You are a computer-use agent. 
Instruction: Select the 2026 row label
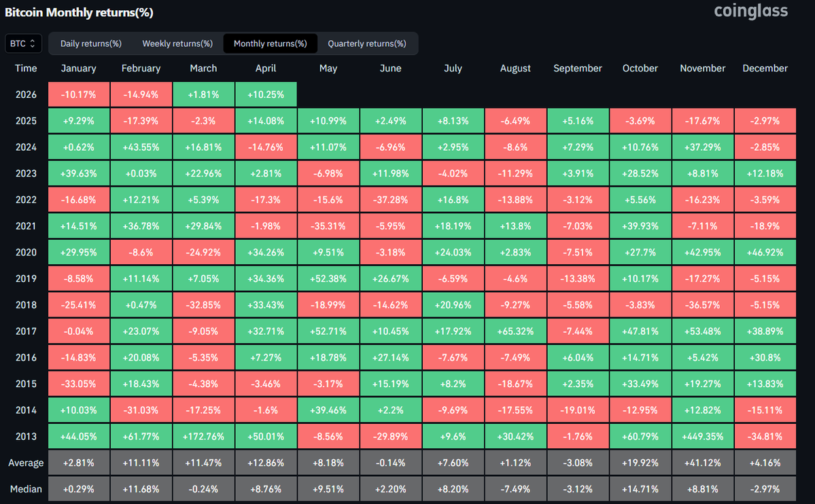[26, 95]
